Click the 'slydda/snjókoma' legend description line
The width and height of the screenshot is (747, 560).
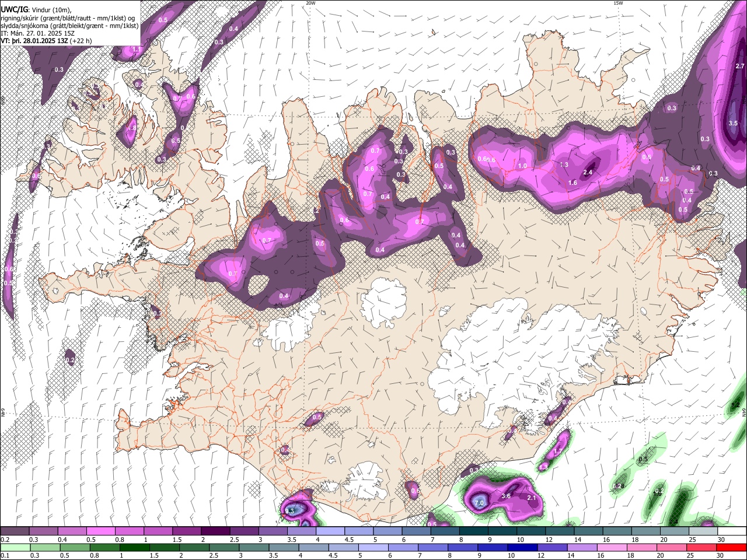(x=69, y=26)
